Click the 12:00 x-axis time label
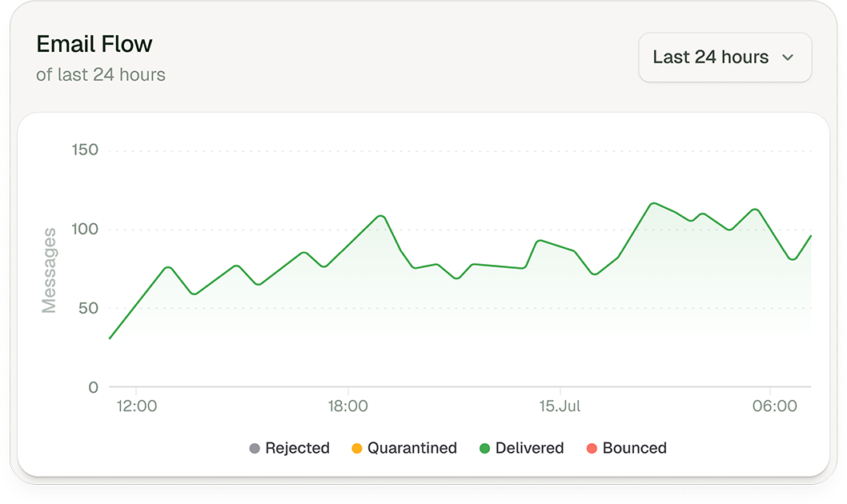This screenshot has height=504, width=847. pos(136,406)
